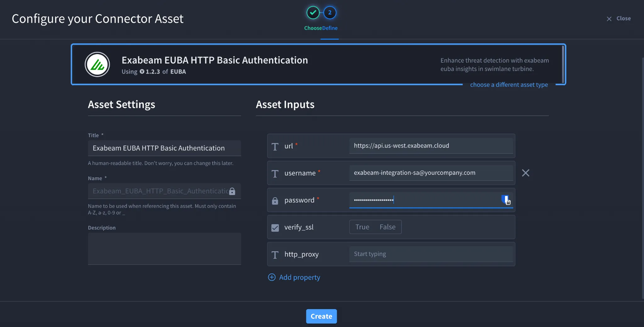Click the version shield icon near 1.2.3
This screenshot has width=644, height=327.
(142, 72)
